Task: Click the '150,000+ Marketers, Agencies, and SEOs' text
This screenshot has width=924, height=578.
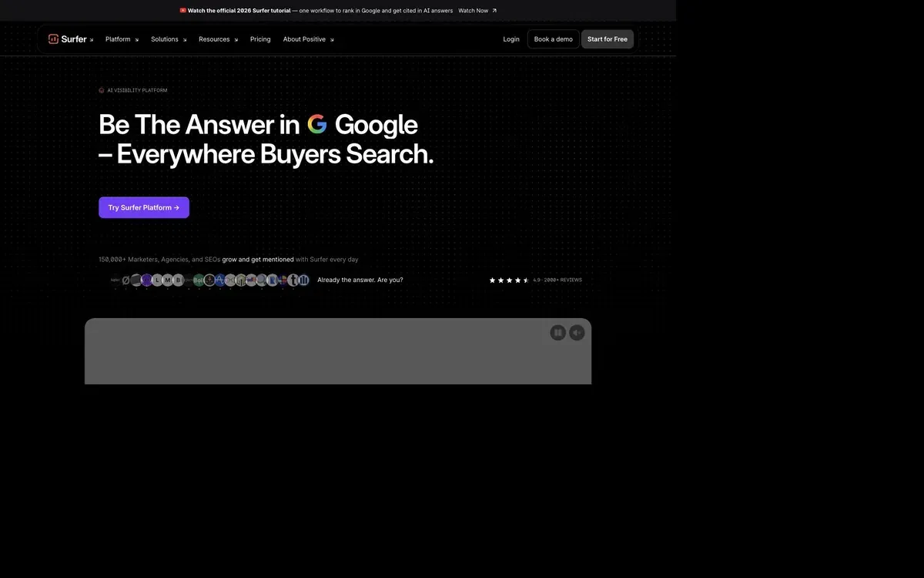Action: point(159,260)
